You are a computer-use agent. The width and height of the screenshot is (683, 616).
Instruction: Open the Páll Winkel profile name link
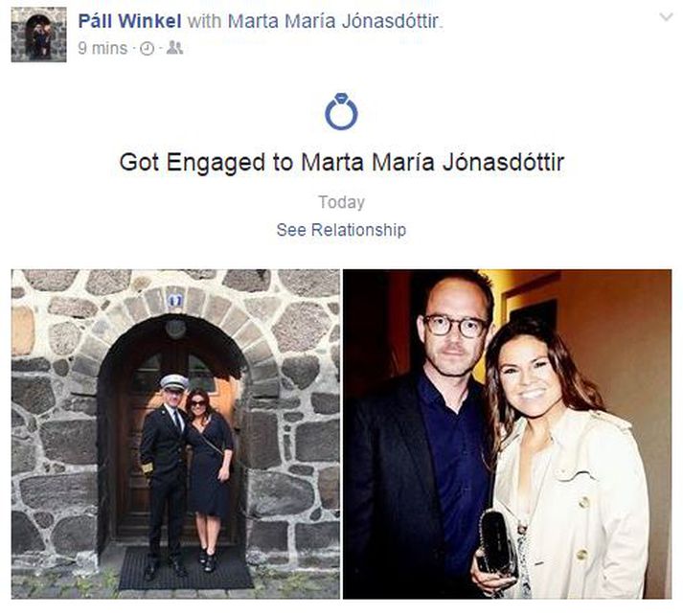pyautogui.click(x=130, y=20)
